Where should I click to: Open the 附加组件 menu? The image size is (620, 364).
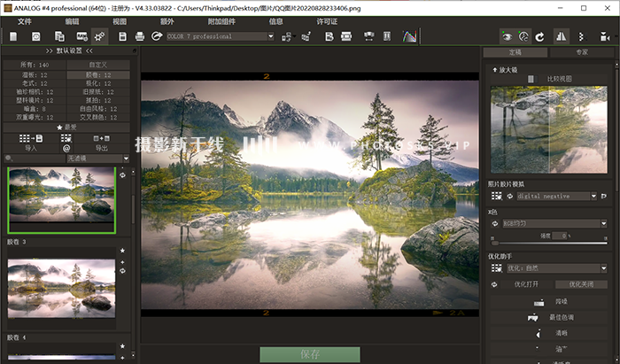pyautogui.click(x=221, y=22)
